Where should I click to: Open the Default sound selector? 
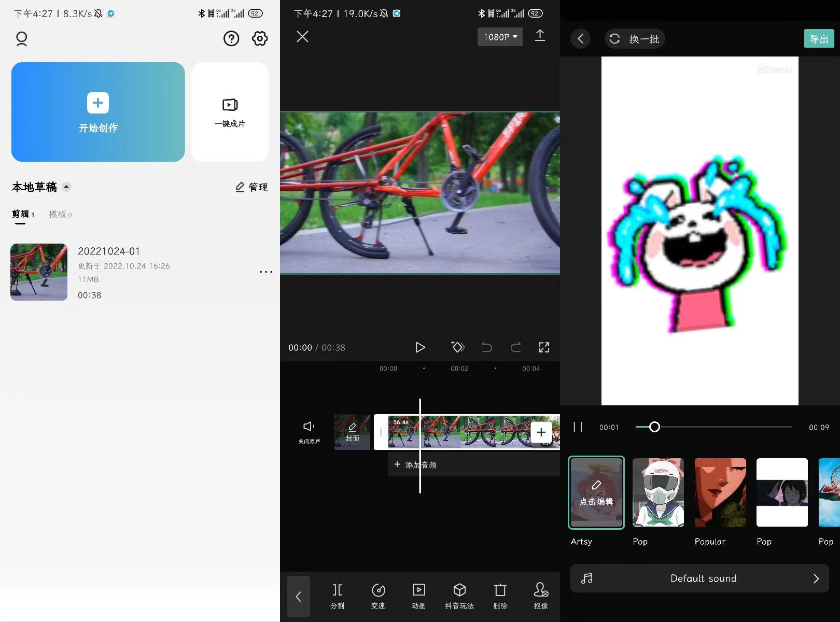699,578
